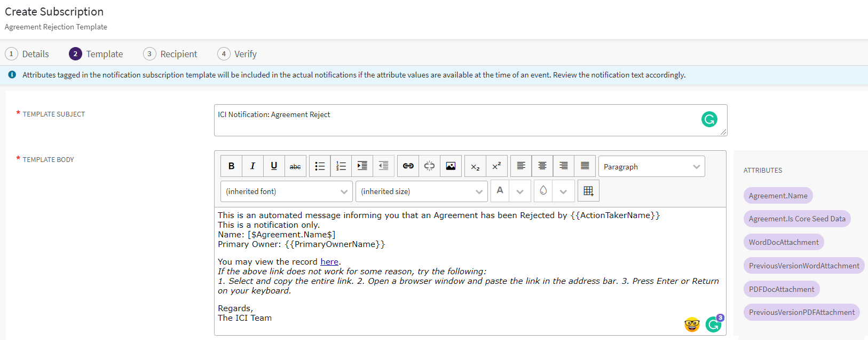Click the insert image icon
Viewport: 868px width, 340px height.
tap(451, 166)
